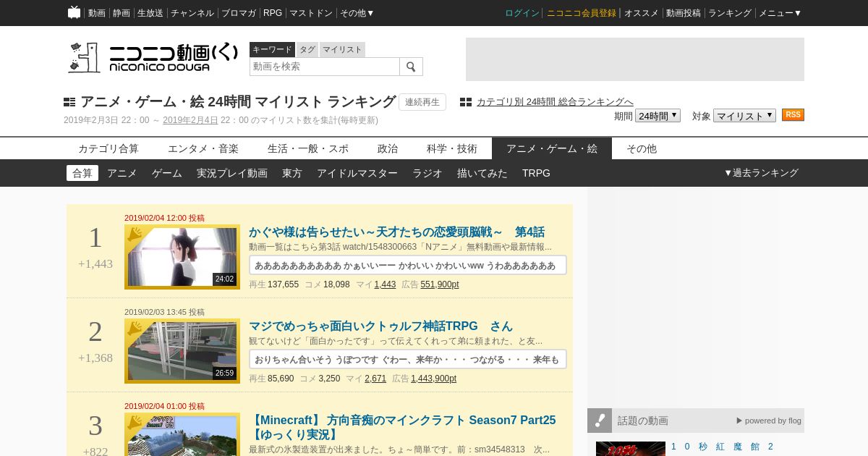Image resolution: width=868 pixels, height=456 pixels.
Task: Open ランキング link in top bar
Action: point(730,13)
